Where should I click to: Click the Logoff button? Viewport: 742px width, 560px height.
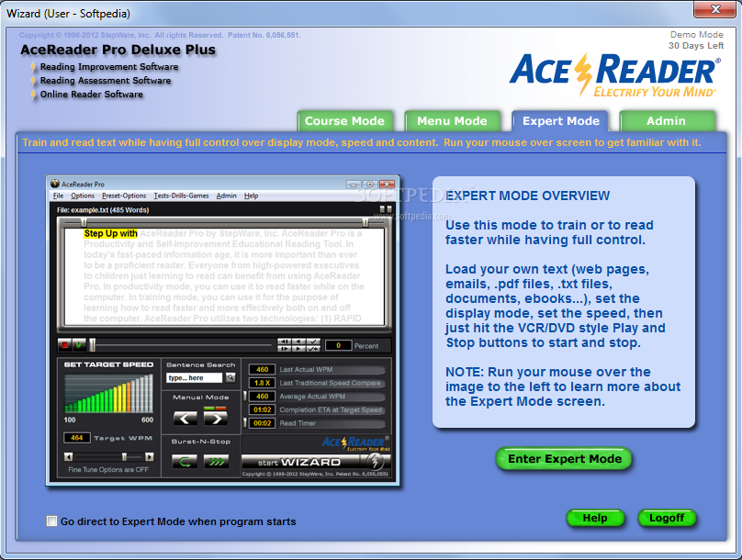pyautogui.click(x=667, y=518)
